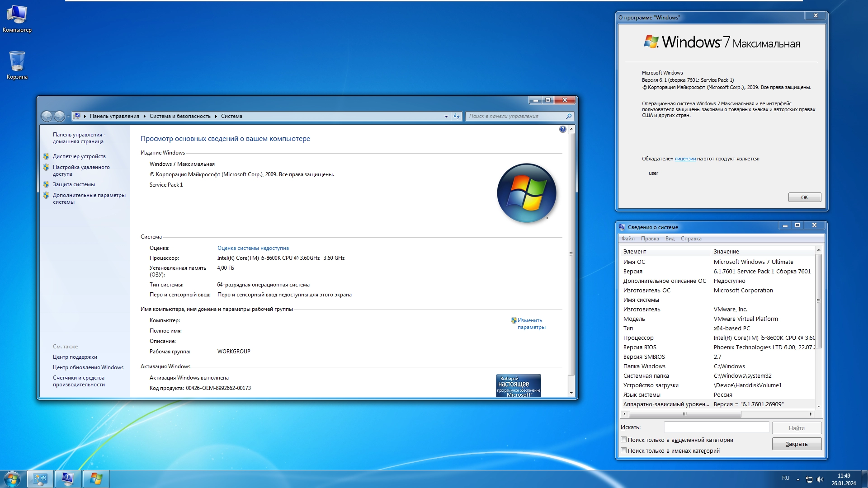The image size is (868, 488).
Task: Open the Файл menu
Action: coord(627,239)
